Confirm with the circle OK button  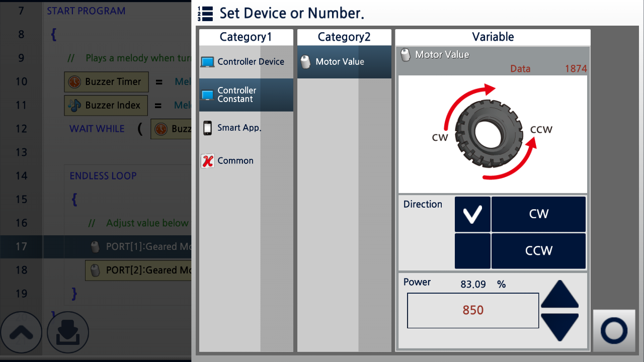(x=614, y=330)
